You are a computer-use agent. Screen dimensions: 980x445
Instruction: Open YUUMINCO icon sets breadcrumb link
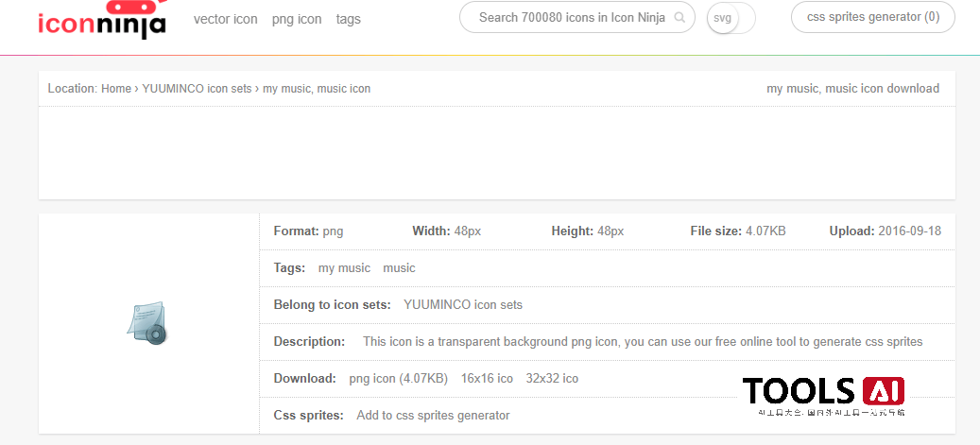[x=197, y=89]
